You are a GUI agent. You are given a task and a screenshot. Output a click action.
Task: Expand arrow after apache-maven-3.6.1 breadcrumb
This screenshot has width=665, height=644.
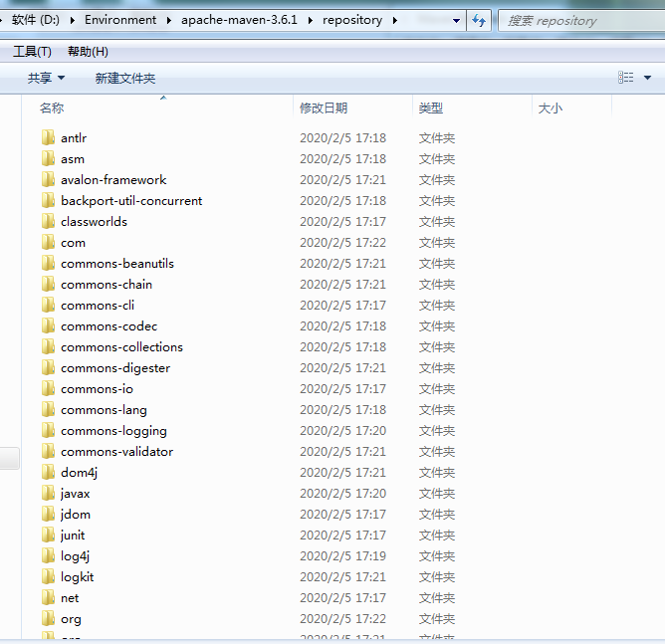click(x=311, y=20)
